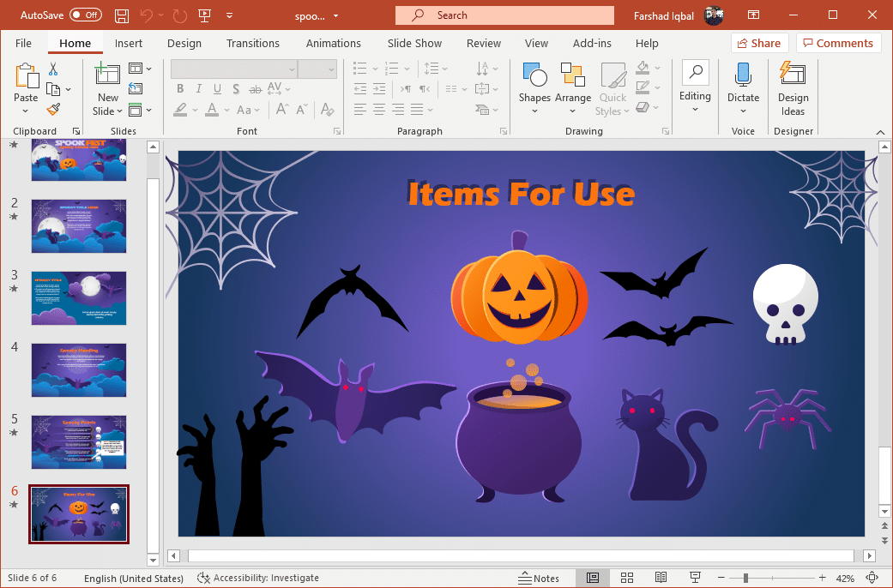
Task: Collapse the ribbon with the chevron
Action: click(x=880, y=132)
